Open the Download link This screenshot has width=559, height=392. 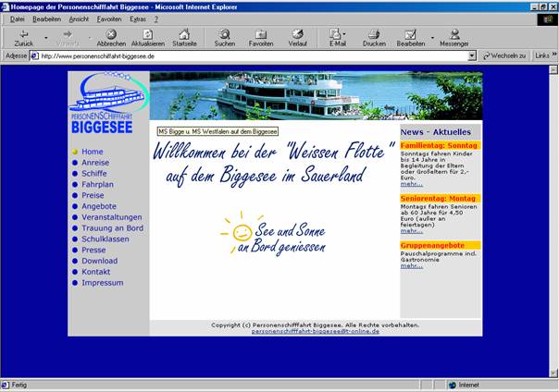click(100, 261)
